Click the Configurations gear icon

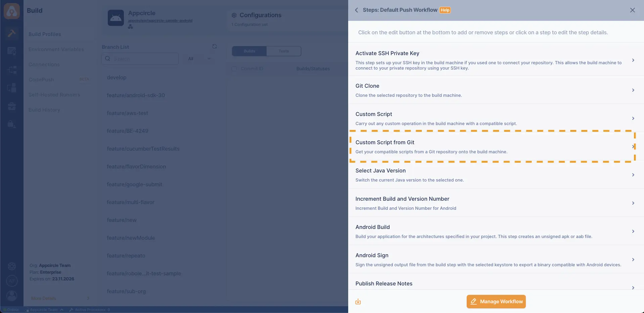(234, 15)
